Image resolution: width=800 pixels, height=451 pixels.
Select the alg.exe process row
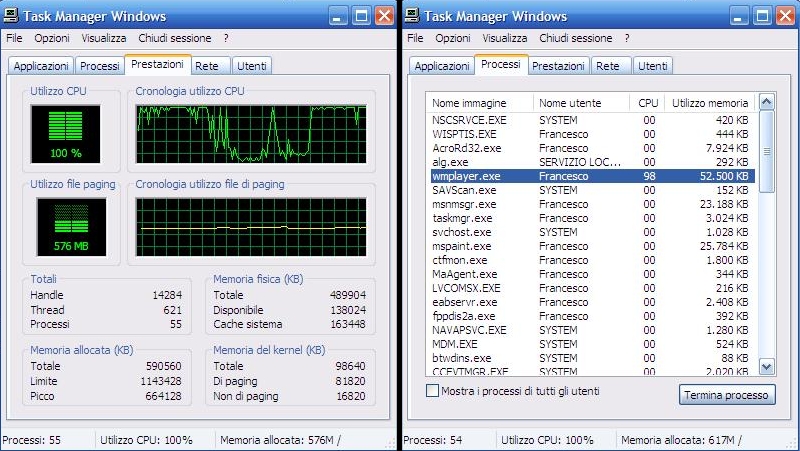click(x=590, y=162)
